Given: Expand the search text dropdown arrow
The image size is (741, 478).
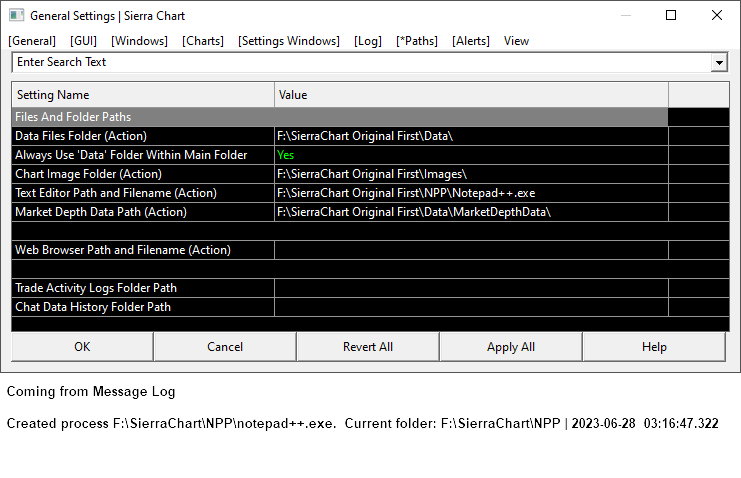Looking at the screenshot, I should [719, 62].
